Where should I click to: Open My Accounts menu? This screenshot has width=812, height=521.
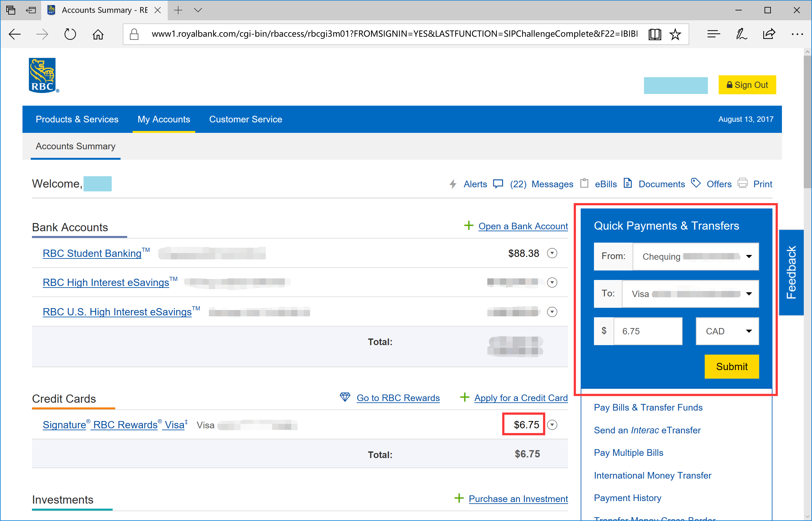pyautogui.click(x=164, y=119)
